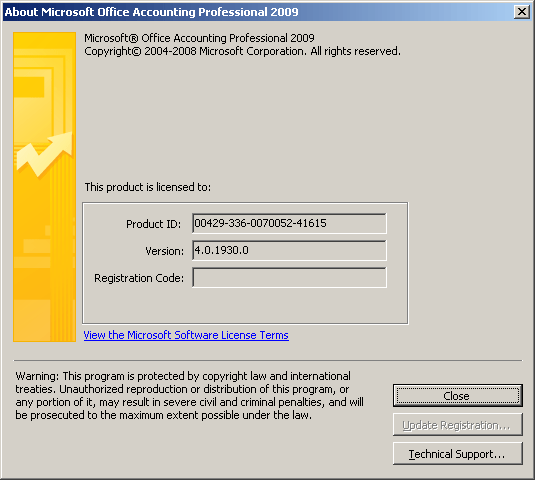Click the 'This product is licensed to:' label
The image size is (535, 480).
(148, 187)
